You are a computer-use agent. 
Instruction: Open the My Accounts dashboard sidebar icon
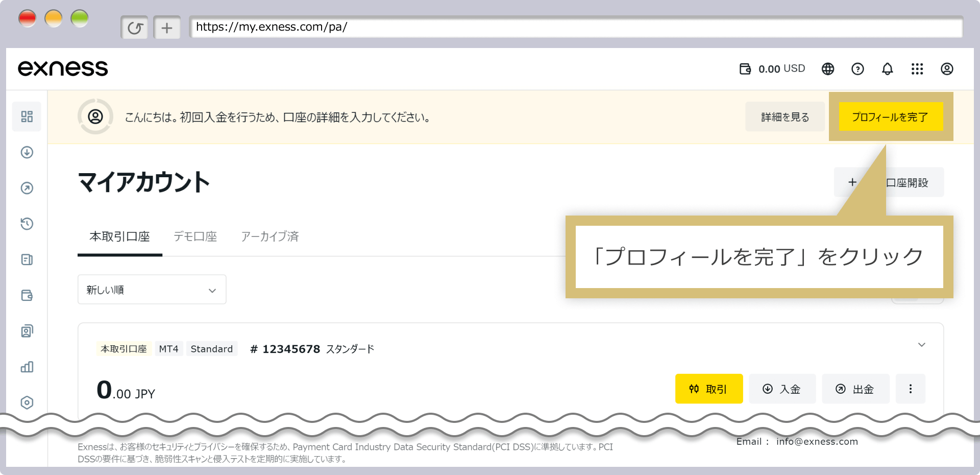coord(27,116)
